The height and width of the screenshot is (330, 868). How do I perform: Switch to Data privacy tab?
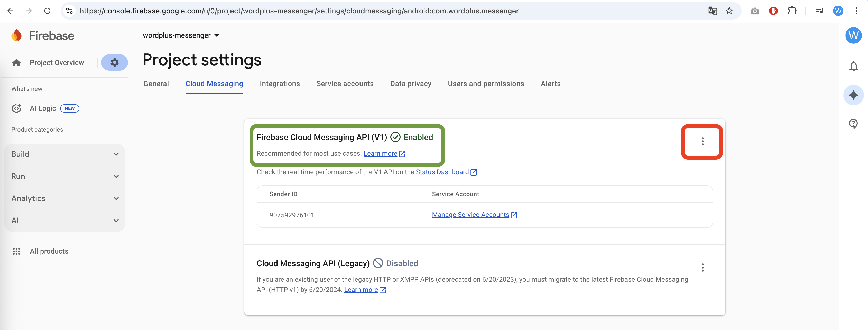coord(411,84)
